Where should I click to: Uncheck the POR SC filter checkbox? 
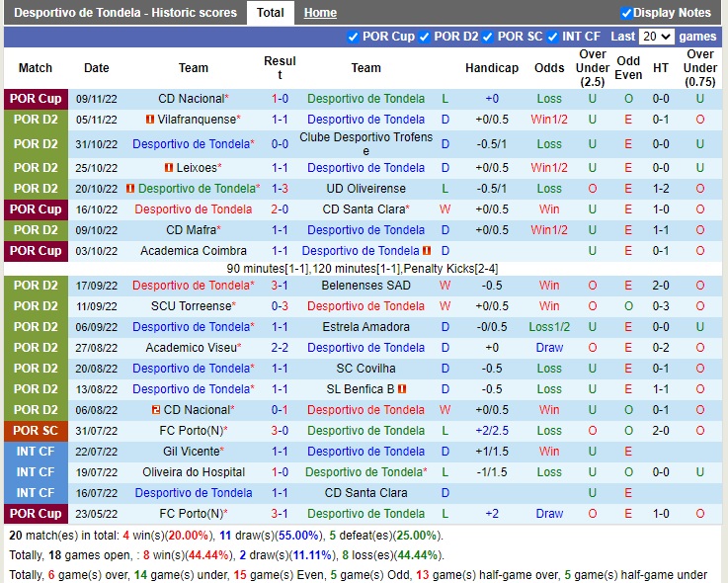coord(488,37)
